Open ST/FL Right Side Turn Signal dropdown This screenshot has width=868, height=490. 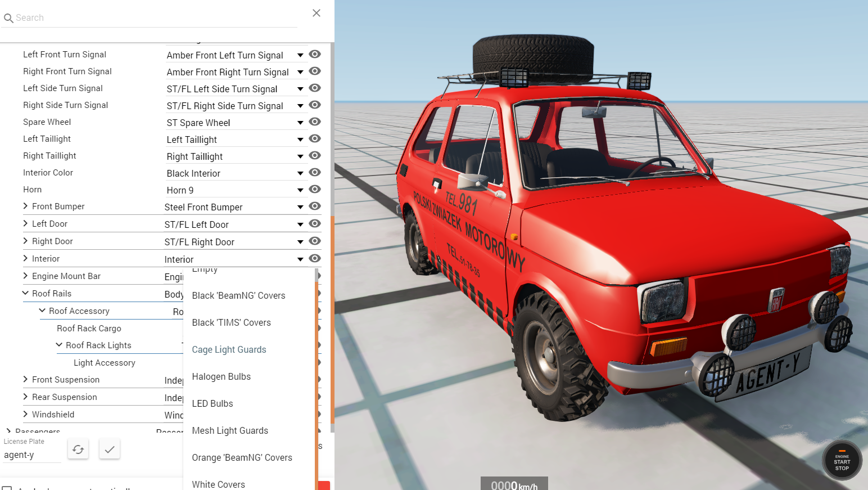[x=236, y=106]
